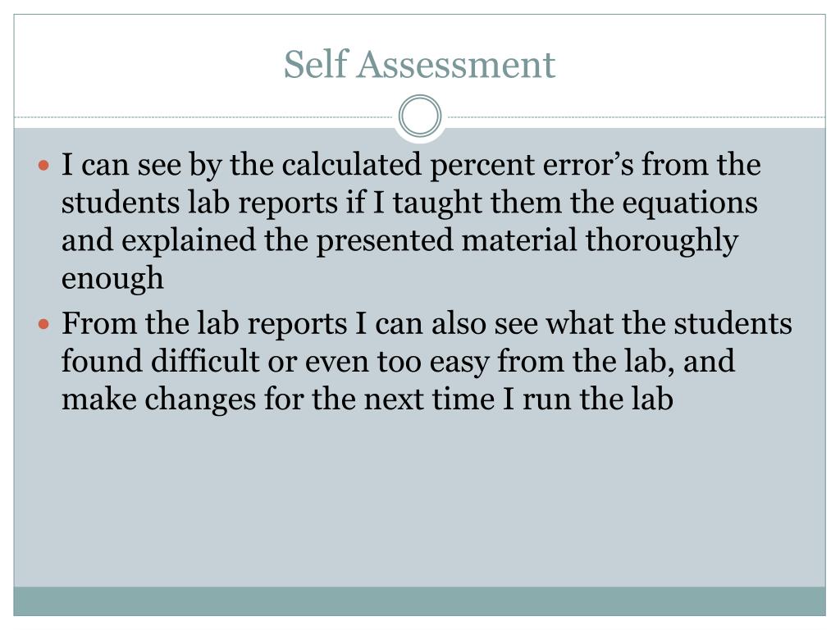This screenshot has width=840, height=630.
Task: Click the word "students" ending "what the students"
Action: click(733, 323)
